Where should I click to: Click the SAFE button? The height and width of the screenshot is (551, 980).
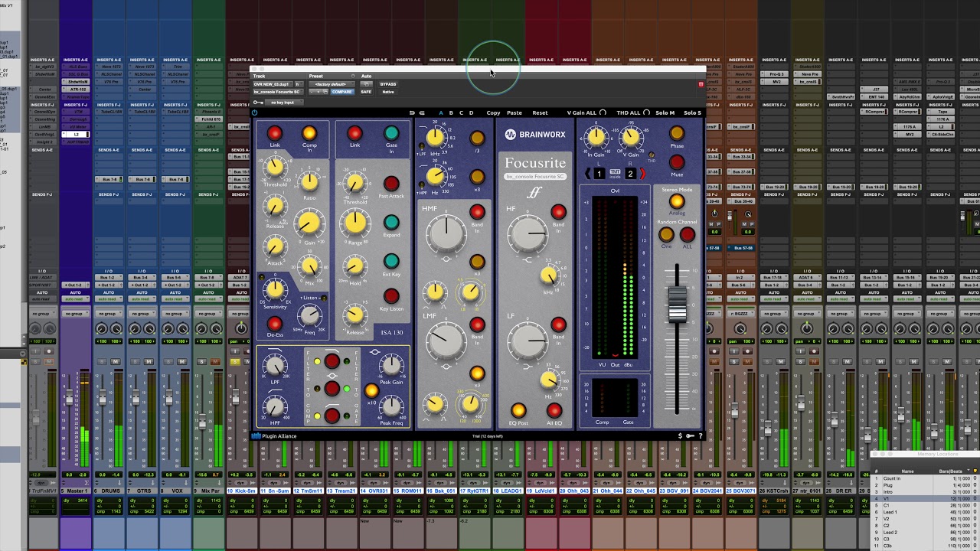[x=366, y=92]
